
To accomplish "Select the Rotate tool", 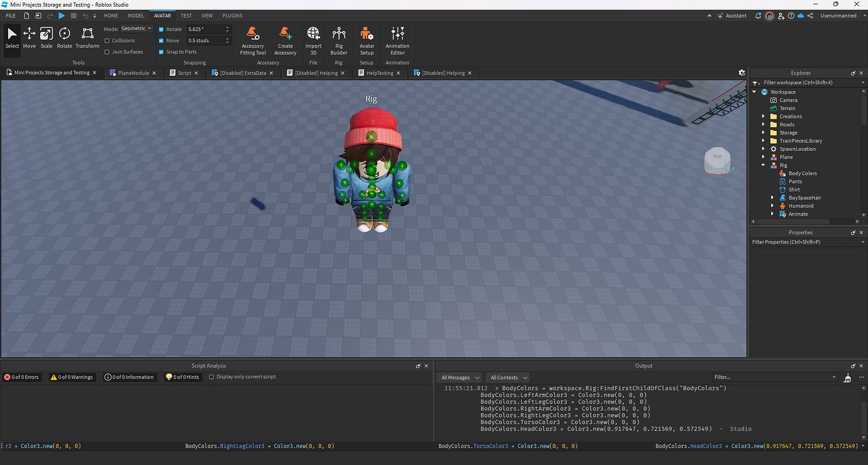I will tap(64, 38).
